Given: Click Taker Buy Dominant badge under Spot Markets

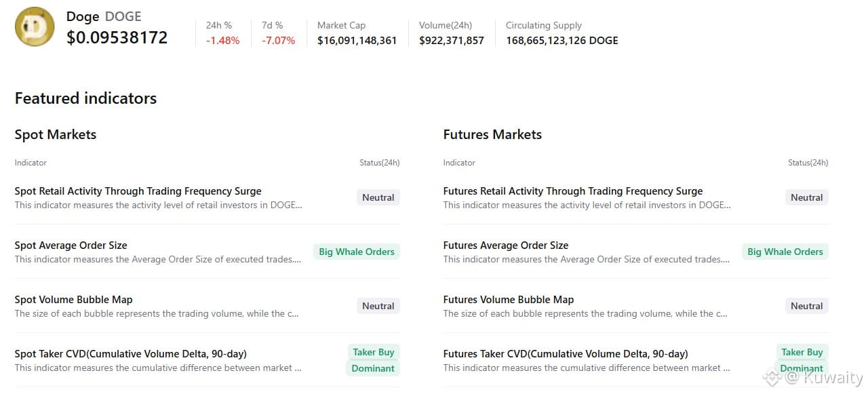Looking at the screenshot, I should click(373, 360).
